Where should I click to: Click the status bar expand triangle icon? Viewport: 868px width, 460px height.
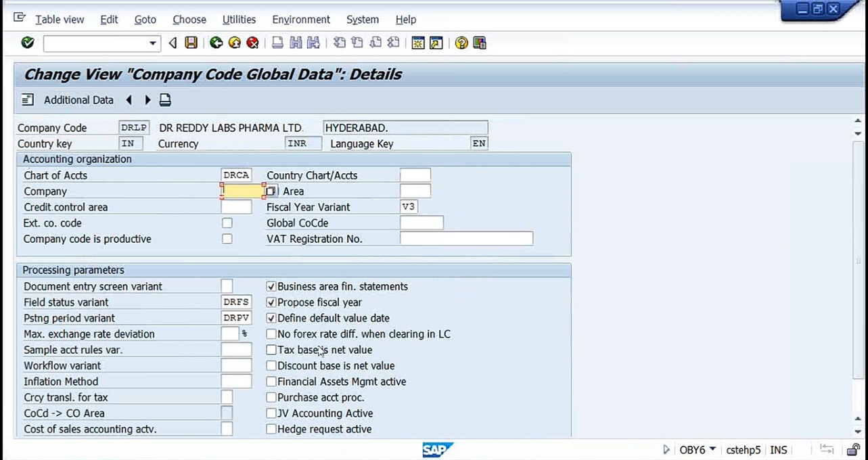[x=666, y=449]
